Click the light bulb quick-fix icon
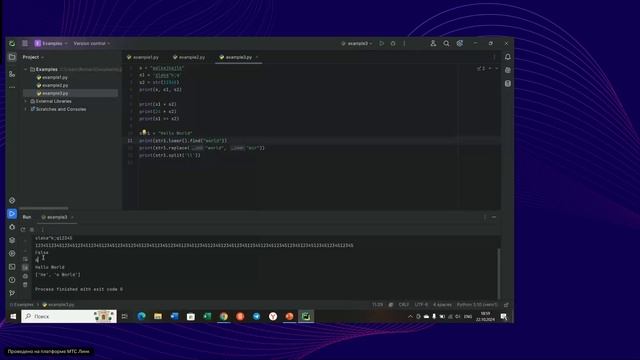The image size is (640, 360). point(144,132)
